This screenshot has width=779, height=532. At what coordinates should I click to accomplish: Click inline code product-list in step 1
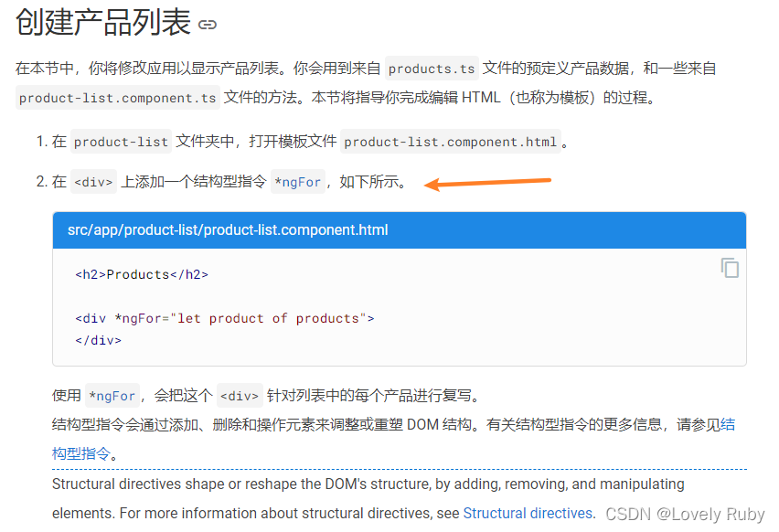click(122, 142)
